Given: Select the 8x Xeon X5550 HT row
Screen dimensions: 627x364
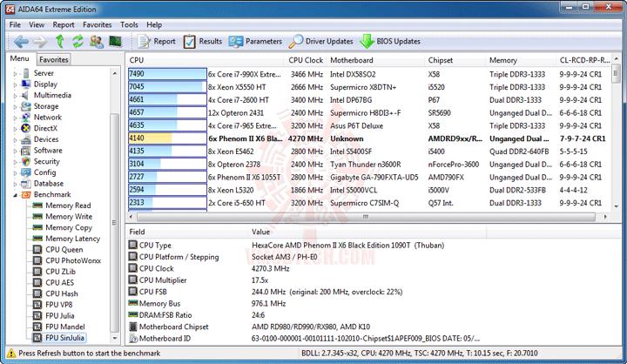Looking at the screenshot, I should [368, 87].
